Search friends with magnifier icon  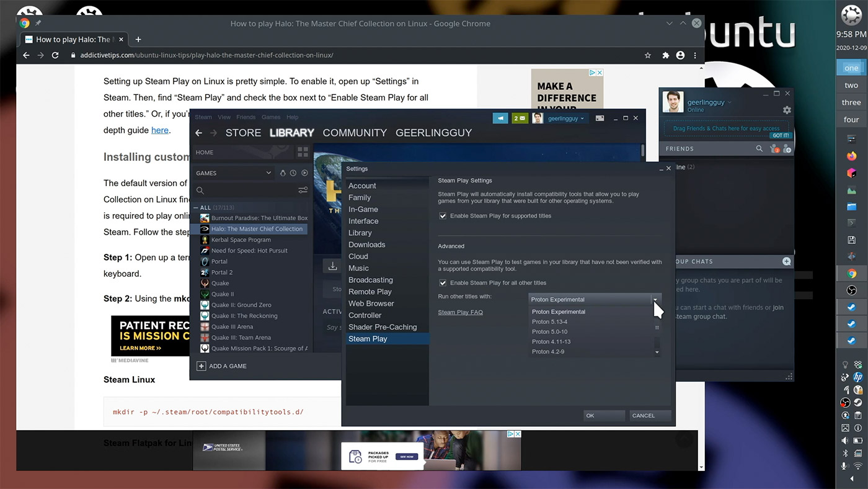(759, 149)
